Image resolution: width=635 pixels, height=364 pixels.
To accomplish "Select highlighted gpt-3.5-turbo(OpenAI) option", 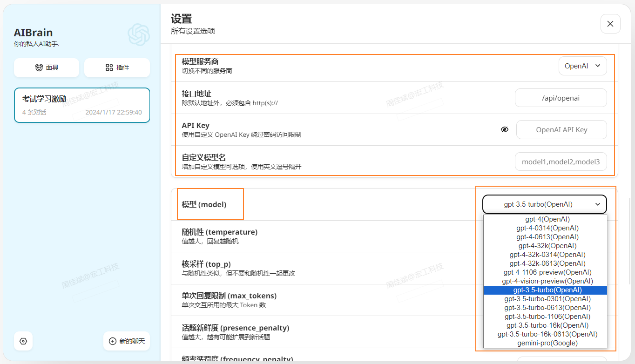I will [x=545, y=290].
